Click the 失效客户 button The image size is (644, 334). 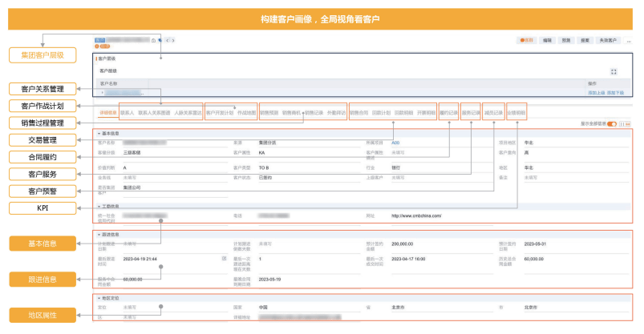click(609, 39)
